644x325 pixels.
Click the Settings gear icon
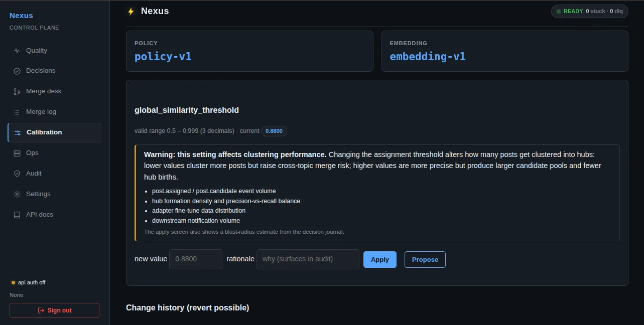(x=17, y=194)
